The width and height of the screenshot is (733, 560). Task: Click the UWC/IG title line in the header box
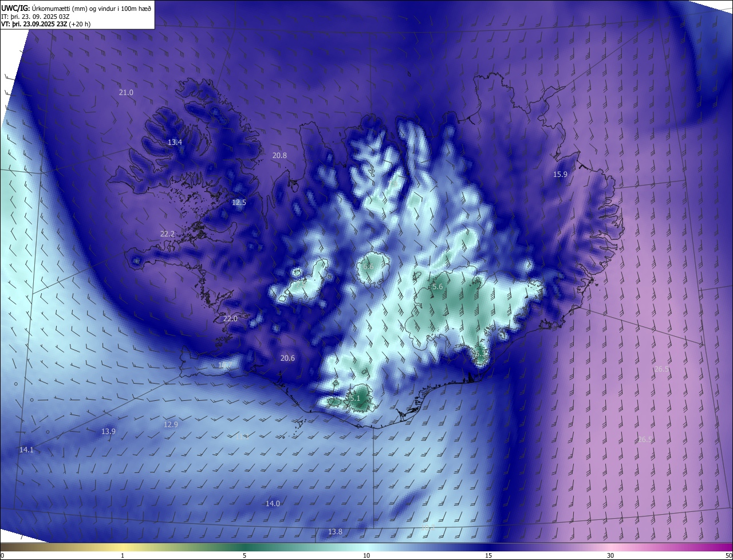click(76, 7)
